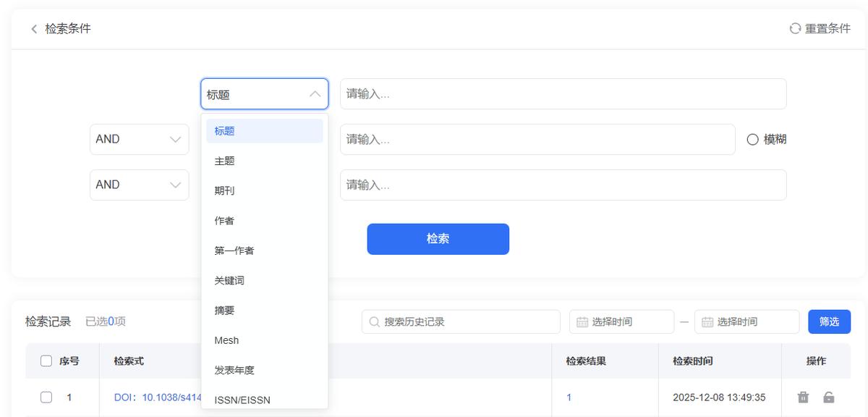Click the magnifier icon in 搜索历史记录 field
Screen dimensions: 868x417
pyautogui.click(x=372, y=321)
